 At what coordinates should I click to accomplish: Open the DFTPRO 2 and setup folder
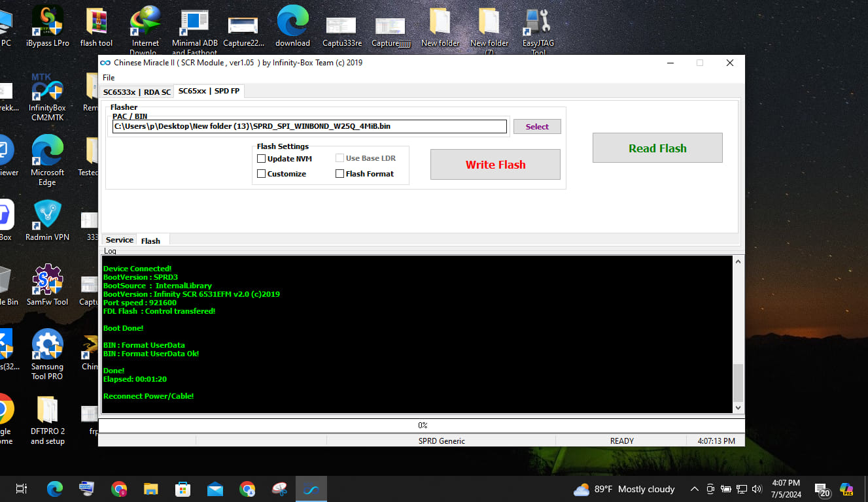(48, 419)
